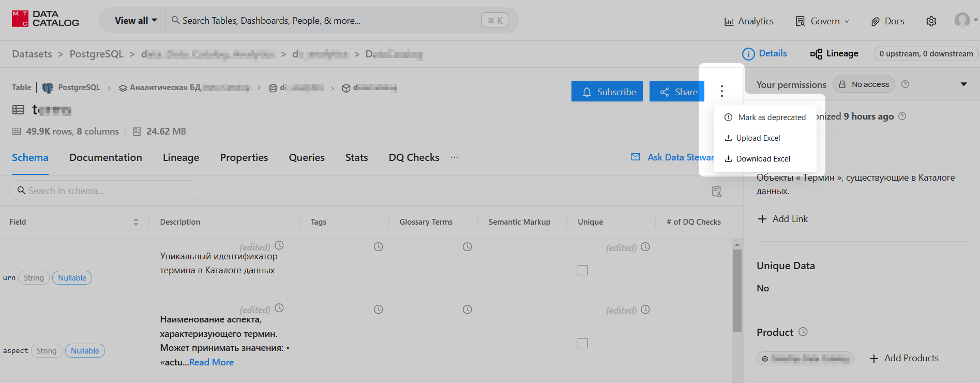Viewport: 980px width, 383px height.
Task: Click the Field column sort arrows
Action: (x=135, y=222)
